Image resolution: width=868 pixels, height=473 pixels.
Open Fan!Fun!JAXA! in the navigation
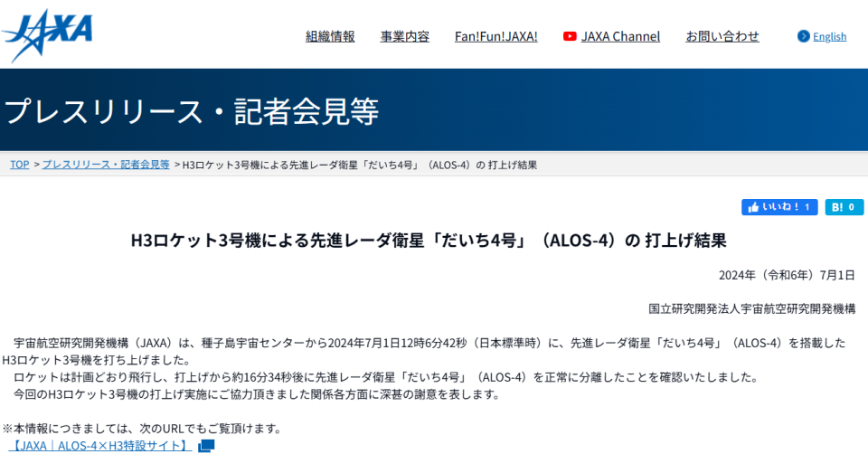(x=496, y=36)
